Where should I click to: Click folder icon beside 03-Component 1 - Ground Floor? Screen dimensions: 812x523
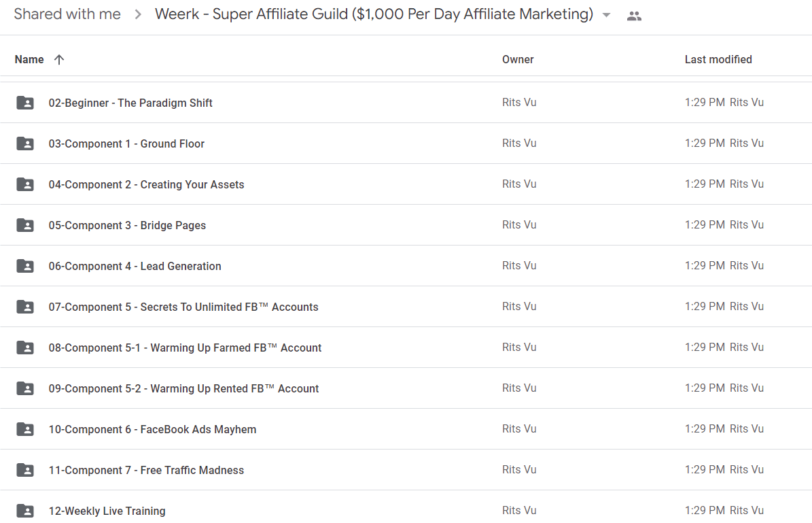[x=25, y=144]
